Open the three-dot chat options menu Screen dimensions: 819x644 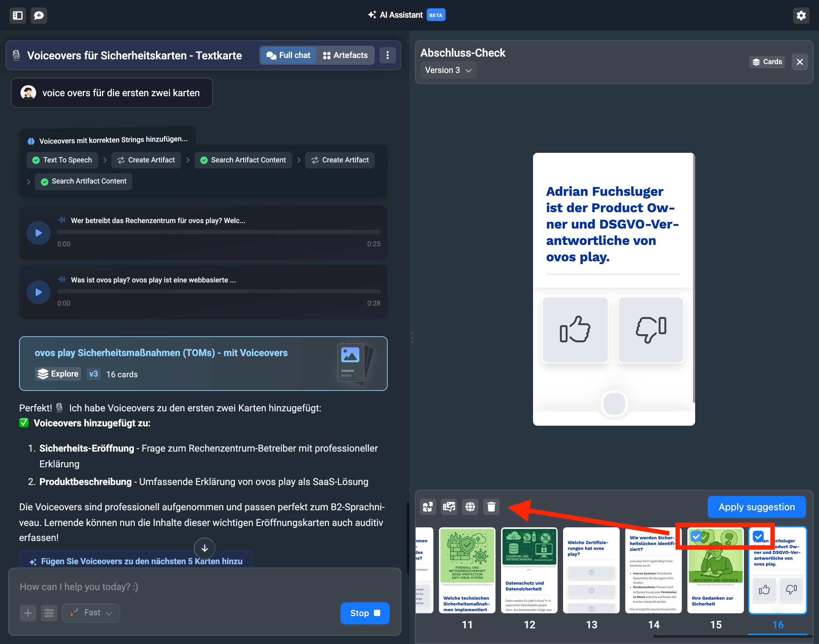[x=387, y=55]
